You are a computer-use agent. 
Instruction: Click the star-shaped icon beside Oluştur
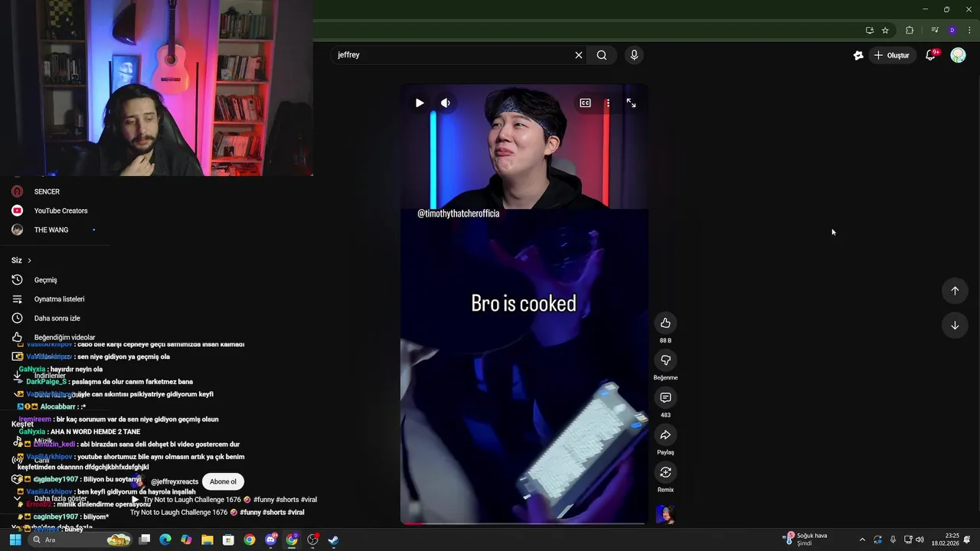pos(858,55)
